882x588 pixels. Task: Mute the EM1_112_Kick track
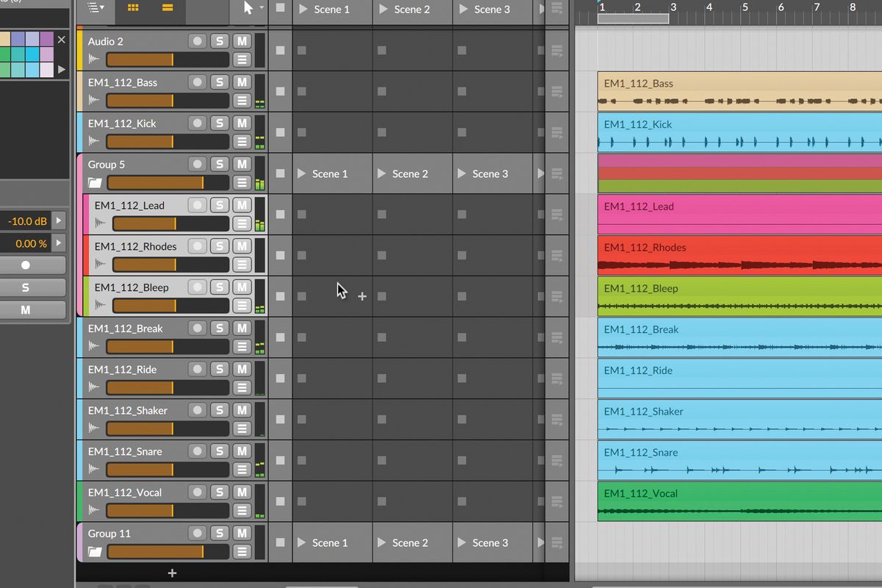coord(241,123)
